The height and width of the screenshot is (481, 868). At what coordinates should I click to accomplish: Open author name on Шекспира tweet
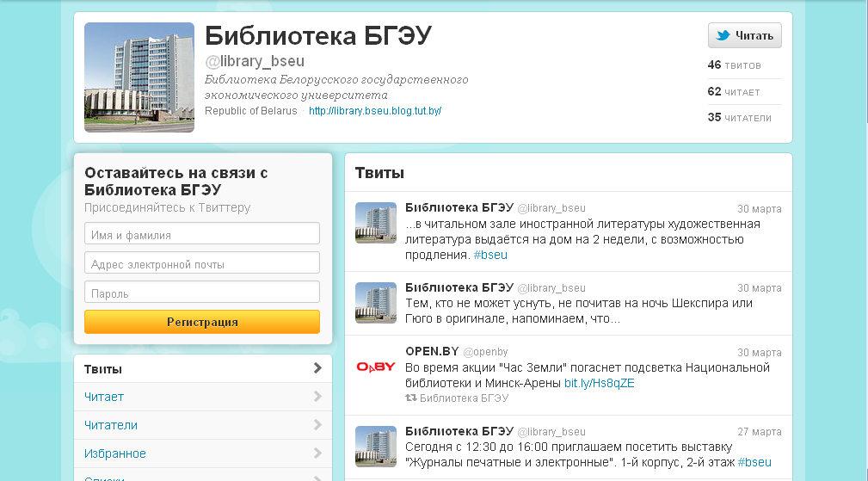pyautogui.click(x=459, y=287)
